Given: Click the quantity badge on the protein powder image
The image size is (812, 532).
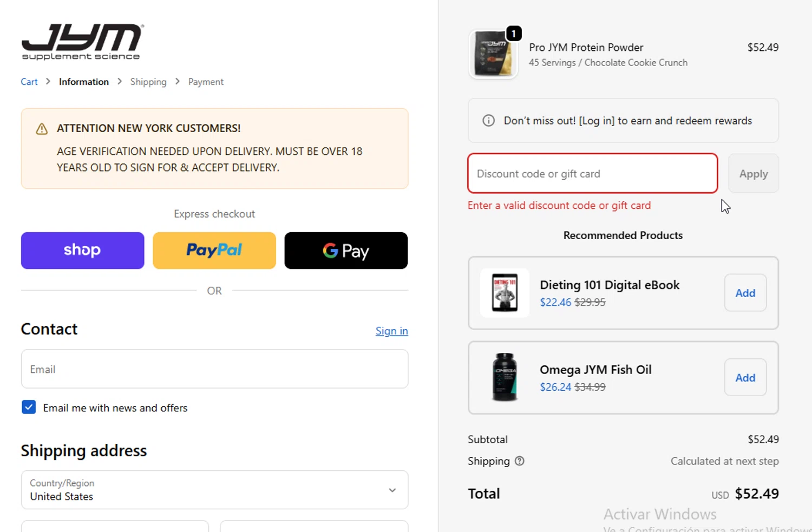Looking at the screenshot, I should (x=513, y=34).
